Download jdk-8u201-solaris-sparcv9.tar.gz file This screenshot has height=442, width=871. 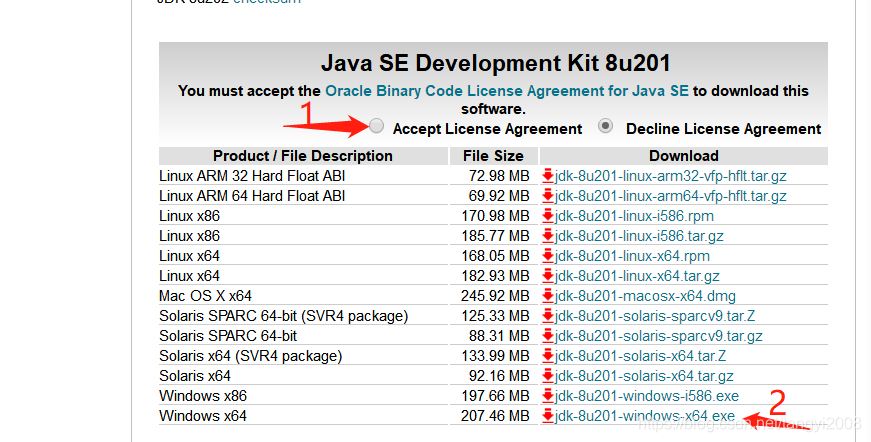658,336
